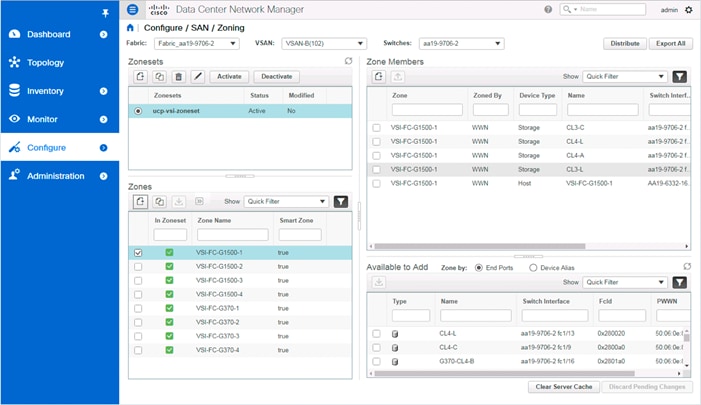Create a new zone member with the add icon
This screenshot has height=405, width=701.
pyautogui.click(x=379, y=76)
